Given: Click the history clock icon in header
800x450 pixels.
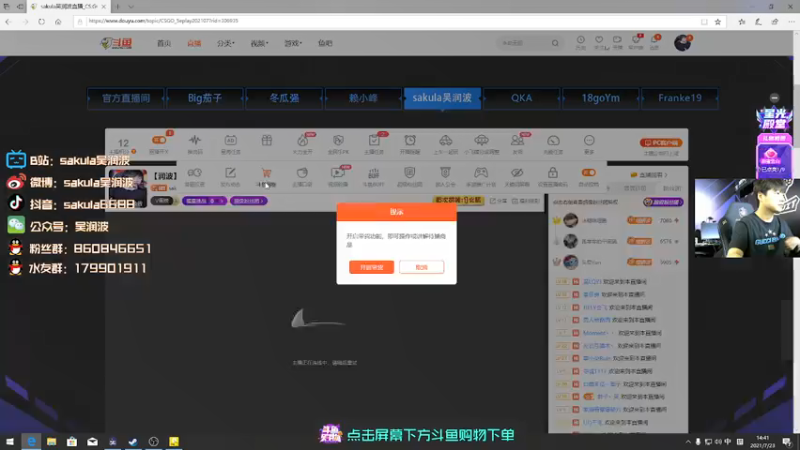Looking at the screenshot, I should pyautogui.click(x=581, y=40).
